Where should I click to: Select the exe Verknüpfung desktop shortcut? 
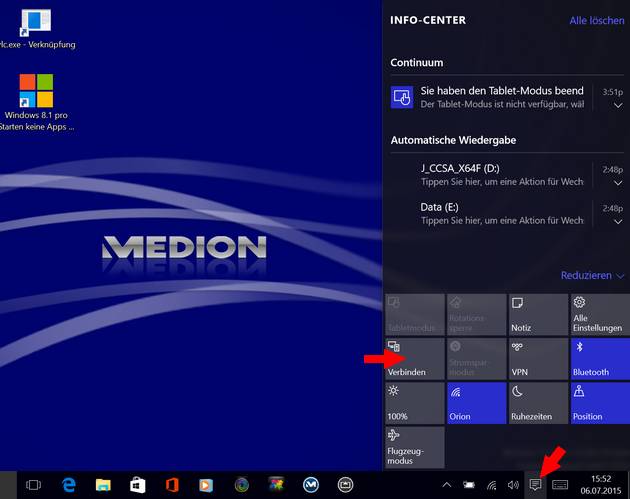click(x=36, y=28)
